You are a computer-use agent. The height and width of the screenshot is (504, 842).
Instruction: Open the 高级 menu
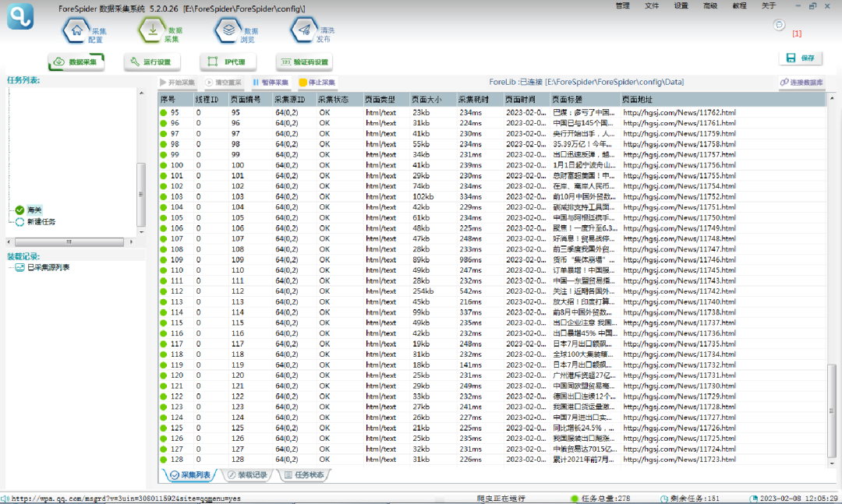coord(710,6)
